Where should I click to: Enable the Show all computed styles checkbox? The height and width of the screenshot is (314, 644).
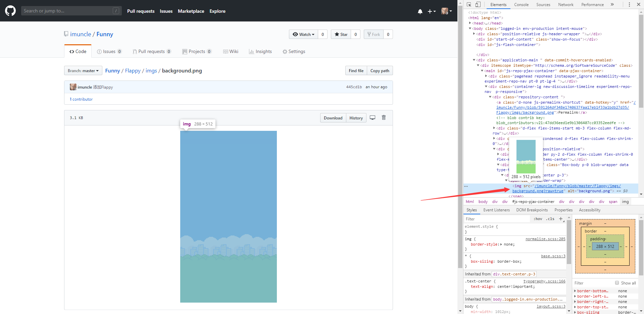point(617,283)
